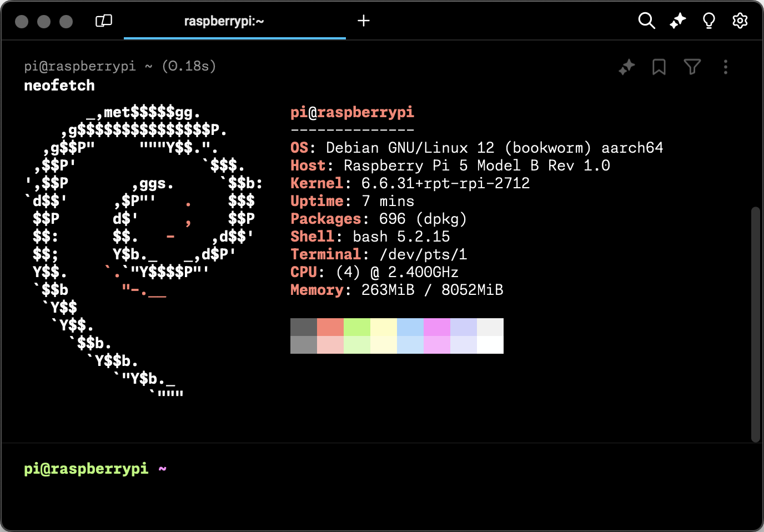Click the minimize window button
This screenshot has width=764, height=532.
tap(44, 22)
